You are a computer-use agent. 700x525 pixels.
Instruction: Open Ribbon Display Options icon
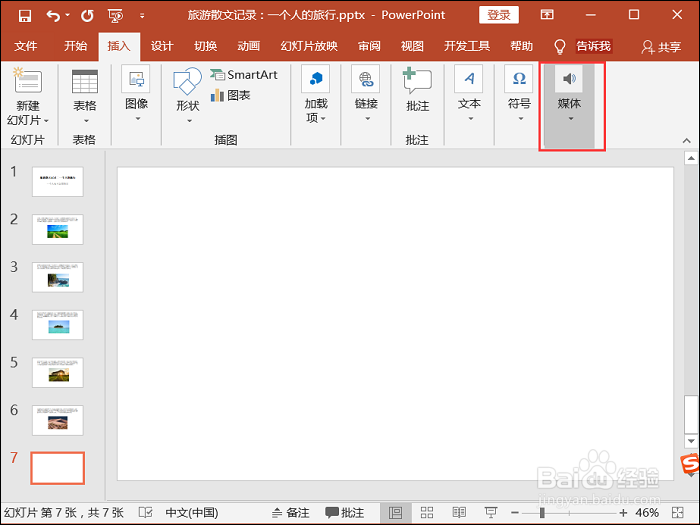[547, 15]
